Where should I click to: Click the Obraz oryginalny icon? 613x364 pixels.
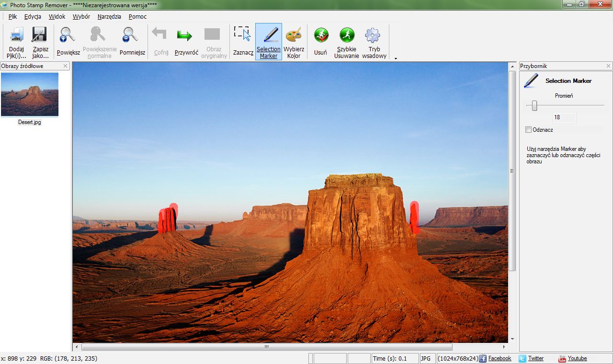[212, 34]
